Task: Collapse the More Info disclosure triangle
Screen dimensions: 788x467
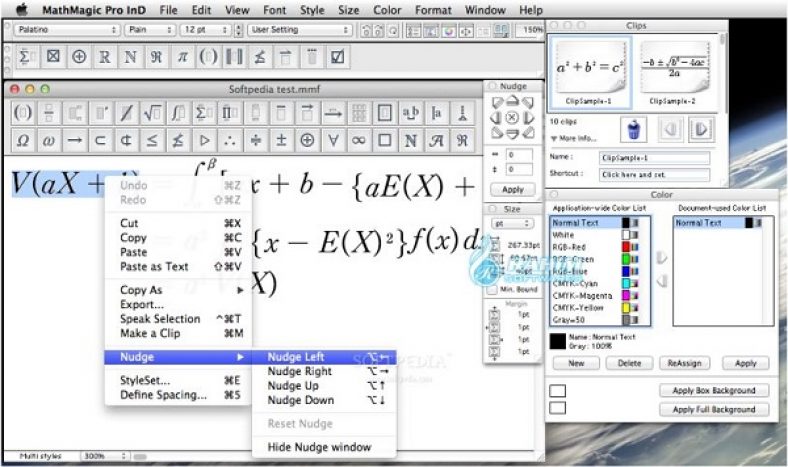Action: [554, 139]
